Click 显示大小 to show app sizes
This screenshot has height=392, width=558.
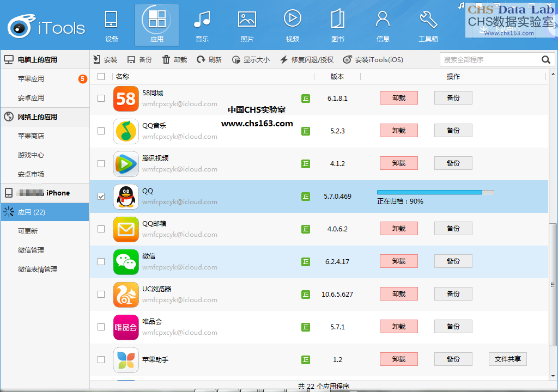pos(251,59)
